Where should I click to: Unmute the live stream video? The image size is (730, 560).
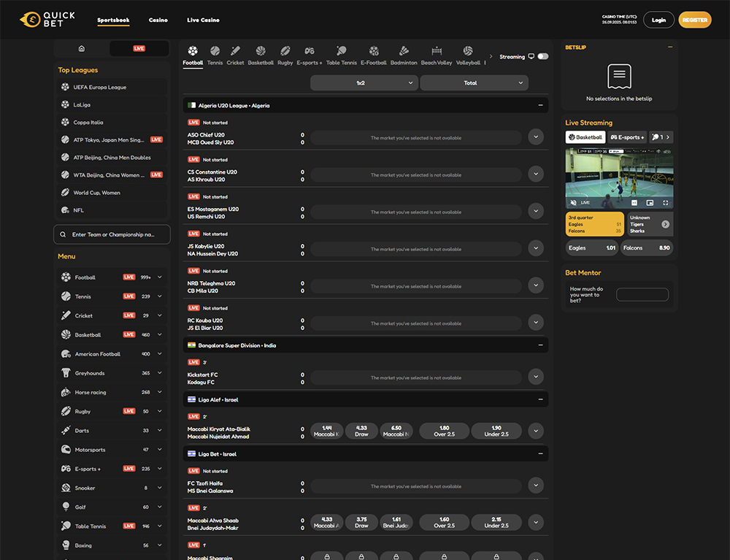pos(574,202)
